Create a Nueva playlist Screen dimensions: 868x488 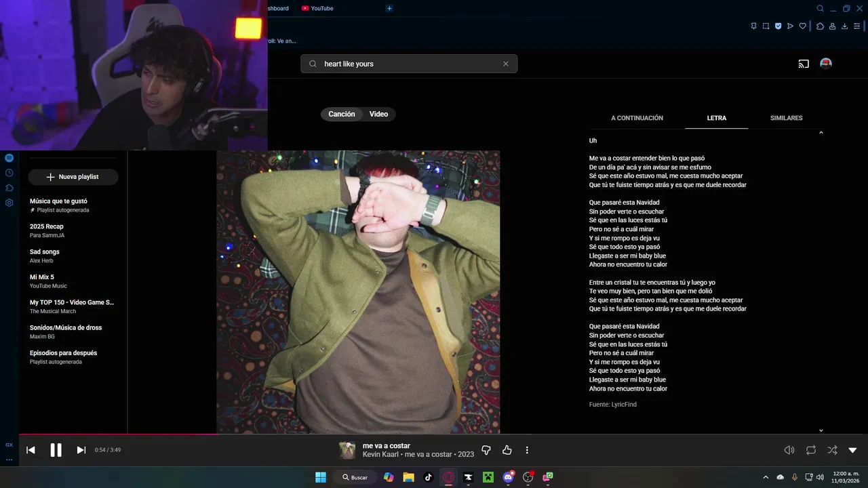click(x=73, y=177)
